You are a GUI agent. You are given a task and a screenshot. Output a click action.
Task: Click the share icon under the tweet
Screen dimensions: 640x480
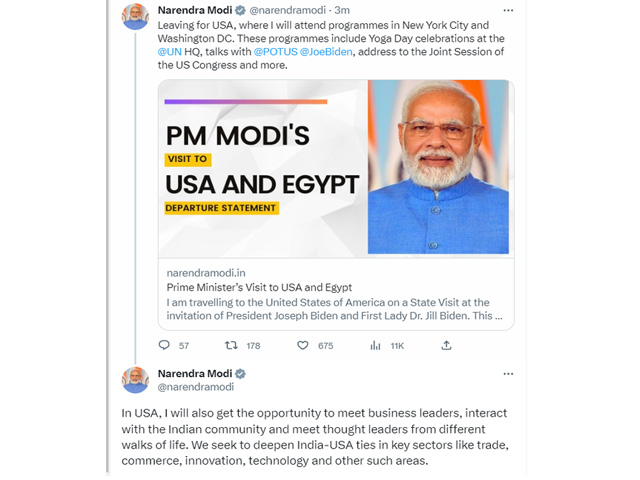click(x=446, y=345)
